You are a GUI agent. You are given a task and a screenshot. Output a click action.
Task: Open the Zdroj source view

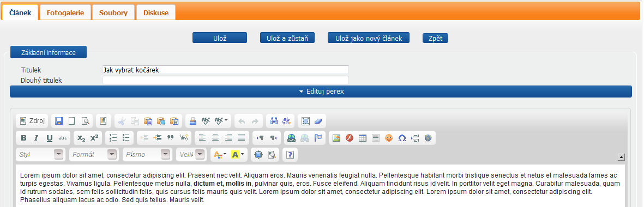(x=32, y=121)
